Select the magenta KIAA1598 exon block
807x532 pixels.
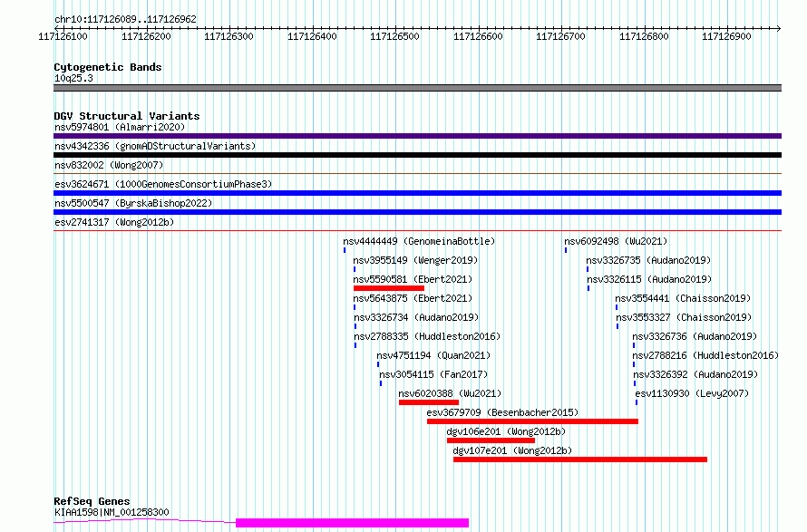click(x=352, y=523)
